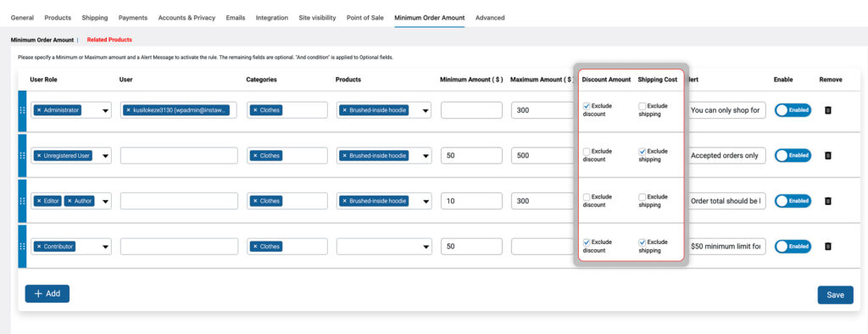The image size is (868, 334).
Task: Uncheck Exclude discount in Administrator row
Action: pos(587,106)
